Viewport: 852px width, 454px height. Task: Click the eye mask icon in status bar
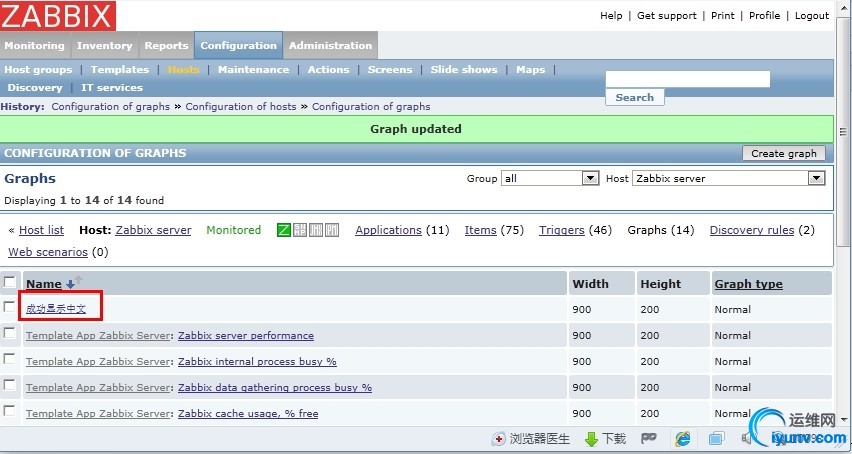(x=649, y=438)
